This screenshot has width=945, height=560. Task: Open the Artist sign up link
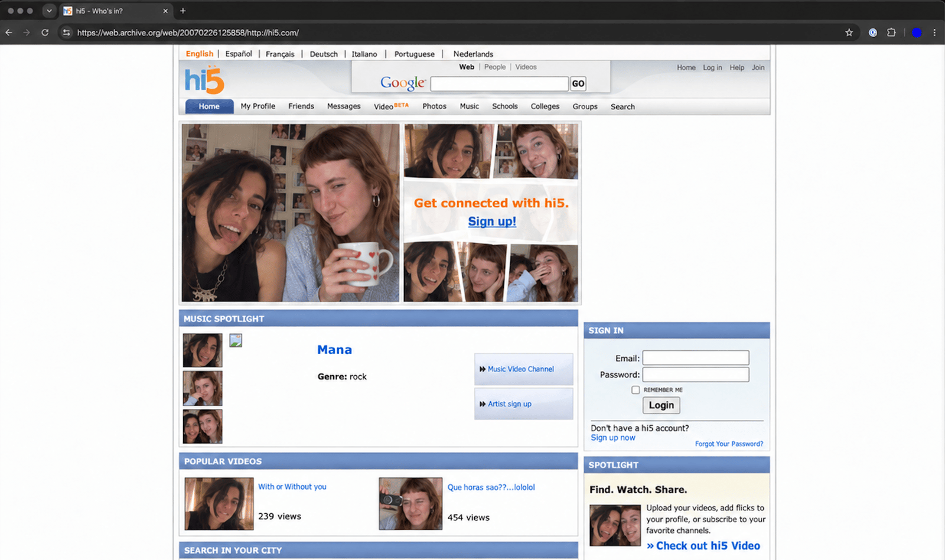tap(509, 404)
